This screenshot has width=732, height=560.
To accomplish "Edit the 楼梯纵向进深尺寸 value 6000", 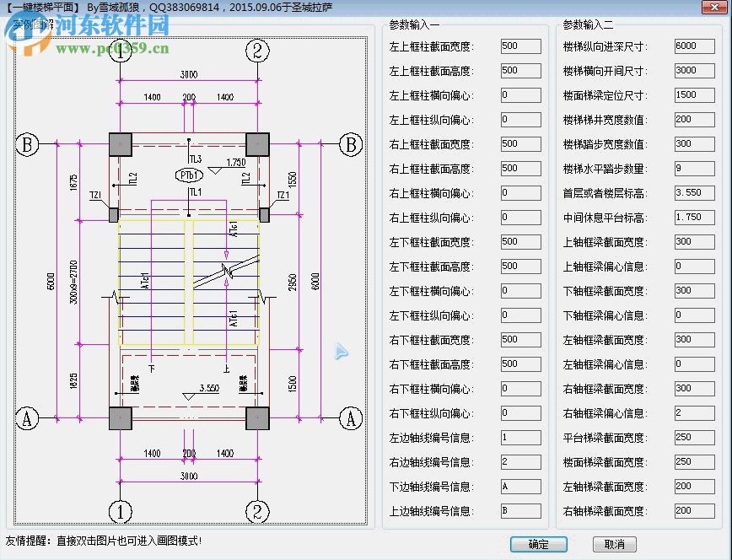I will click(694, 46).
